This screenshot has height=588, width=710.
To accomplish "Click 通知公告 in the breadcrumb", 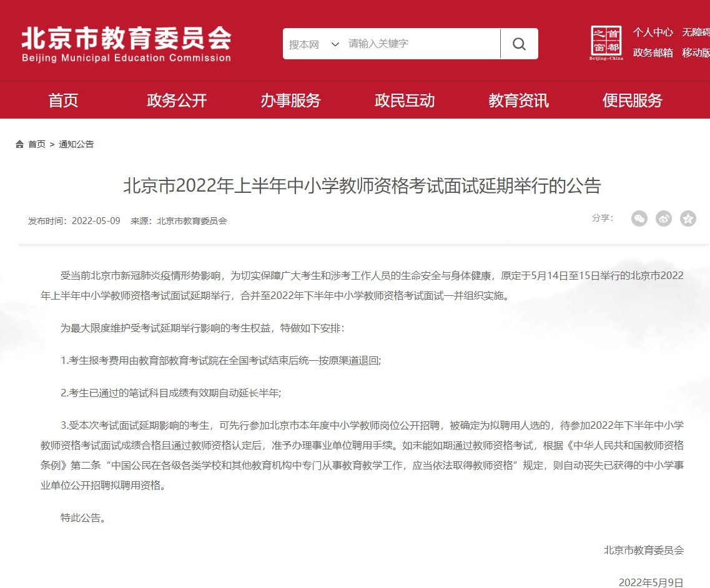I will (76, 144).
